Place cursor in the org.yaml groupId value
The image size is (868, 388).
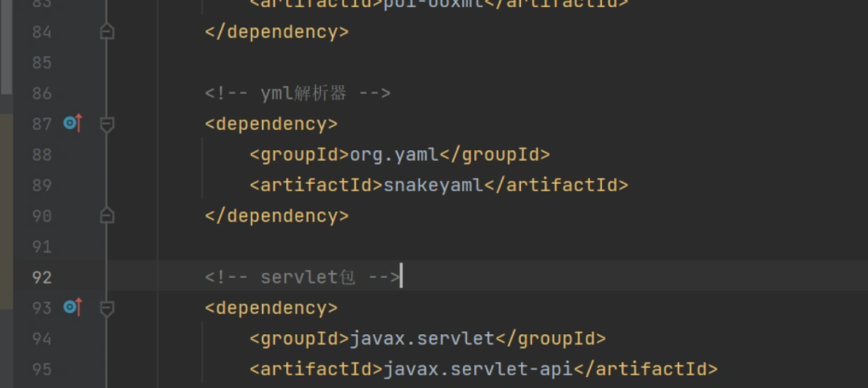click(394, 154)
